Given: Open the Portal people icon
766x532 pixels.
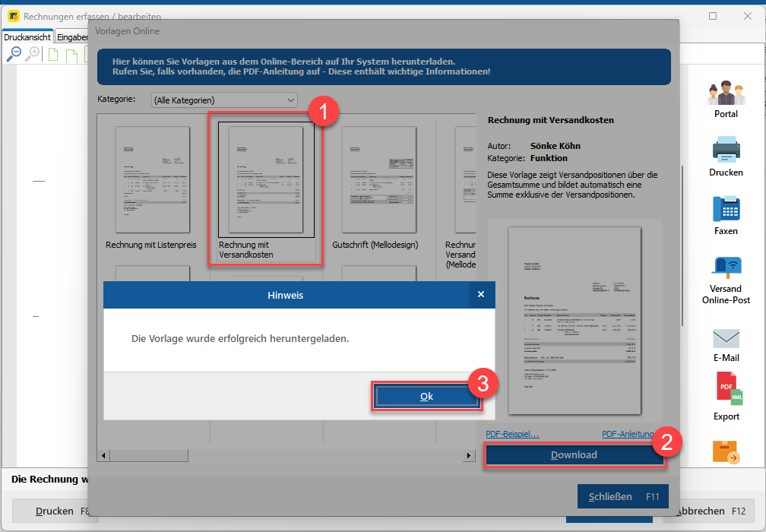Looking at the screenshot, I should point(726,93).
